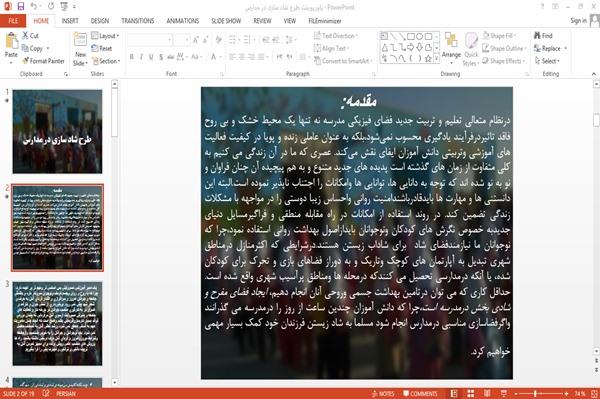The height and width of the screenshot is (399, 600).
Task: Open the font size combo box
Action: click(x=181, y=40)
